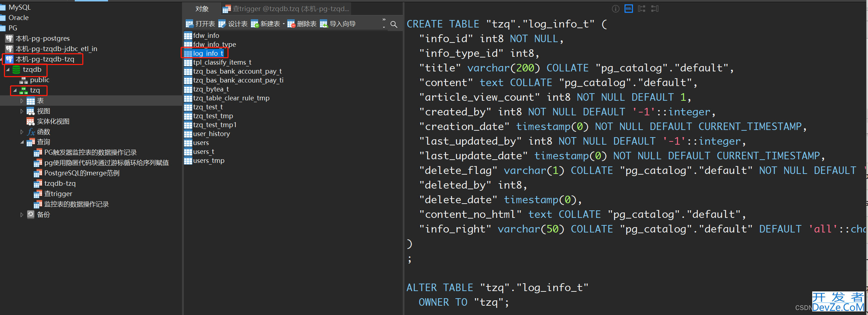Viewport: 868px width, 315px height.
Task: Select the tpl_classify_items_t table icon
Action: click(188, 62)
